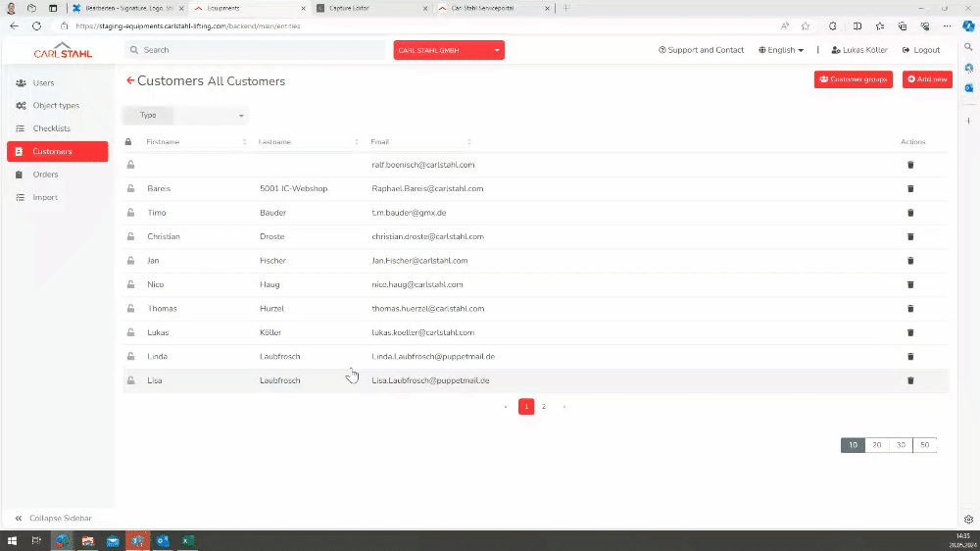Set page size to 20 entries
The height and width of the screenshot is (551, 980).
pyautogui.click(x=876, y=445)
